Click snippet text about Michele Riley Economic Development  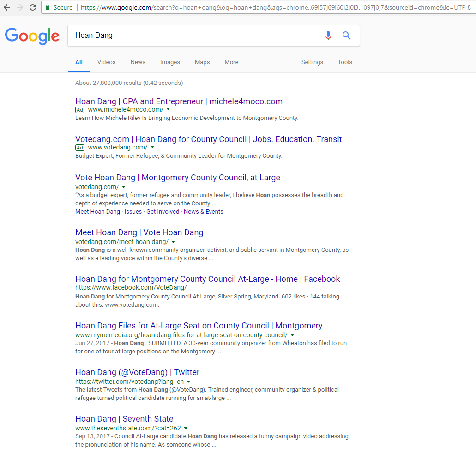point(187,118)
